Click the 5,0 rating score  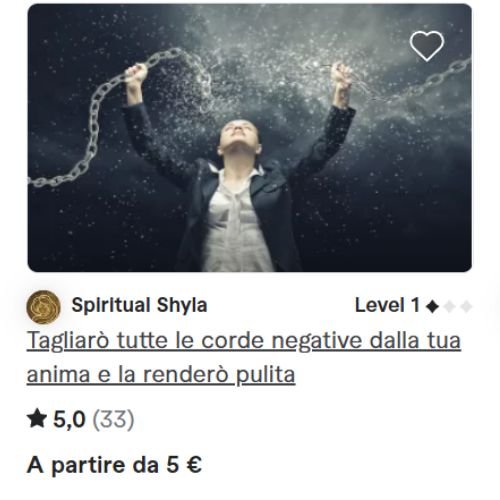pyautogui.click(x=69, y=419)
